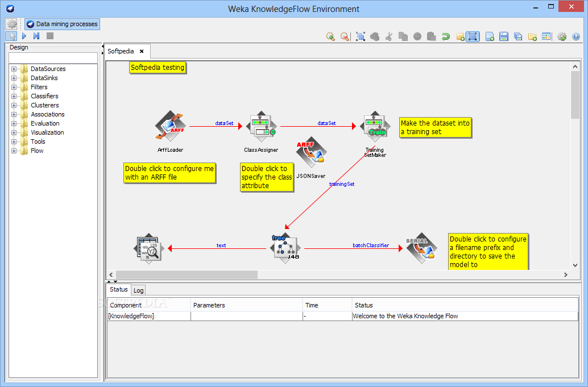Viewport: 588px width, 387px height.
Task: Open the Status tab
Action: coord(118,289)
